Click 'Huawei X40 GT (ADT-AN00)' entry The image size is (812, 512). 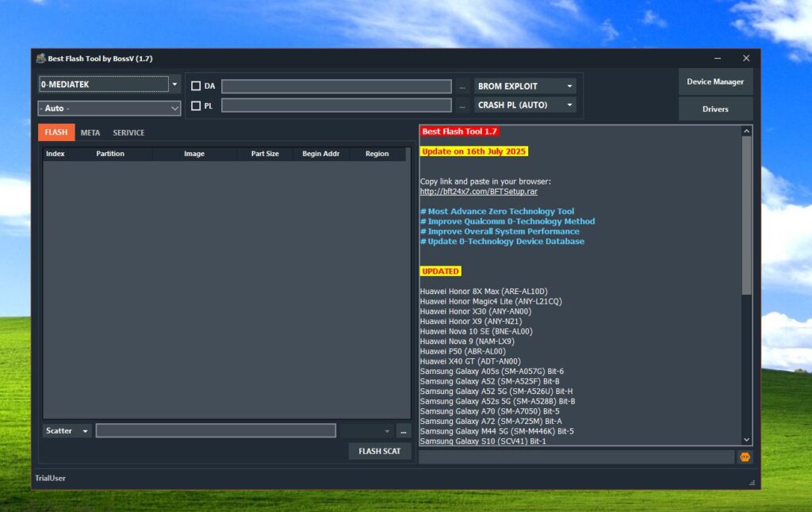[470, 361]
